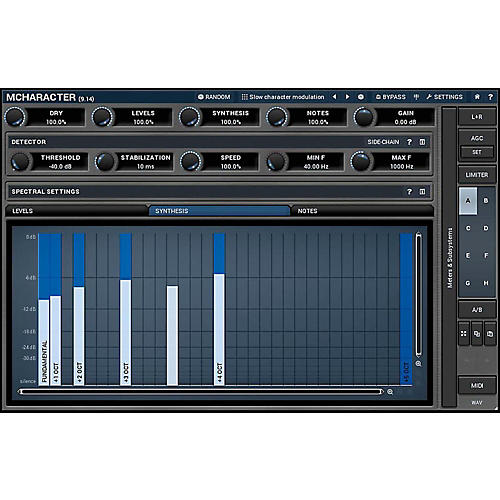Open help via top-right question mark
Image resolution: width=500 pixels, height=500 pixels.
click(490, 97)
